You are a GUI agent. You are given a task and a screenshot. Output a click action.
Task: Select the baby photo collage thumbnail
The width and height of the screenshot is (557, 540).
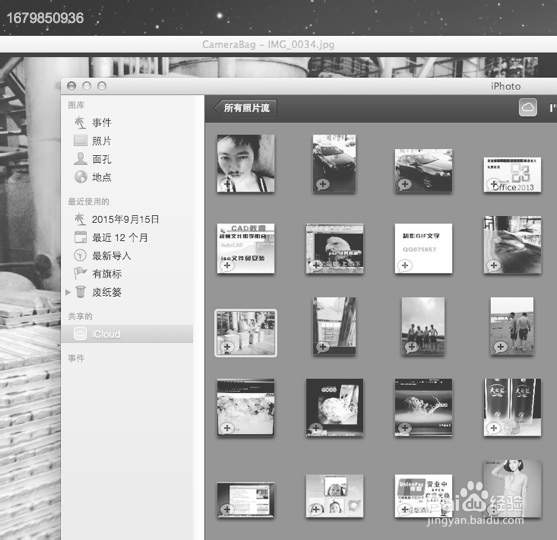click(335, 496)
